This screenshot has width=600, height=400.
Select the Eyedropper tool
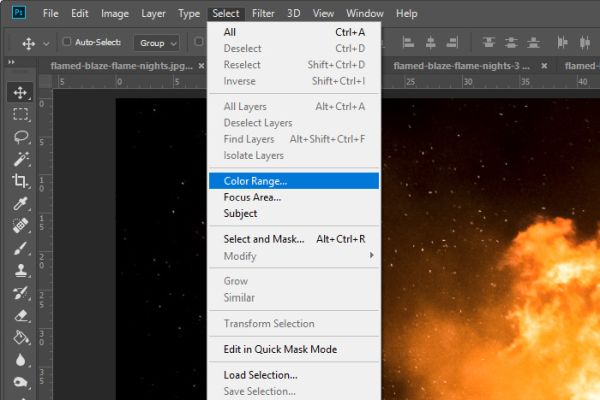(20, 204)
